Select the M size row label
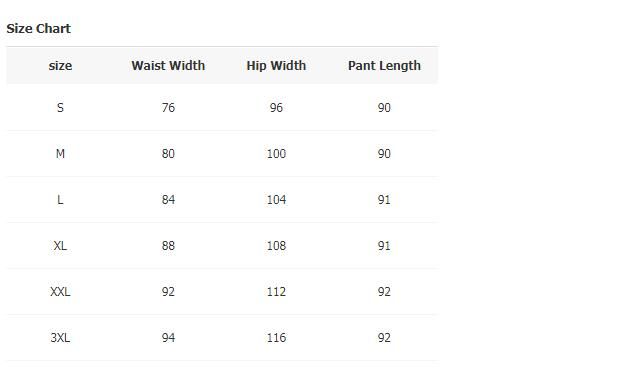Image resolution: width=635 pixels, height=372 pixels. click(60, 154)
